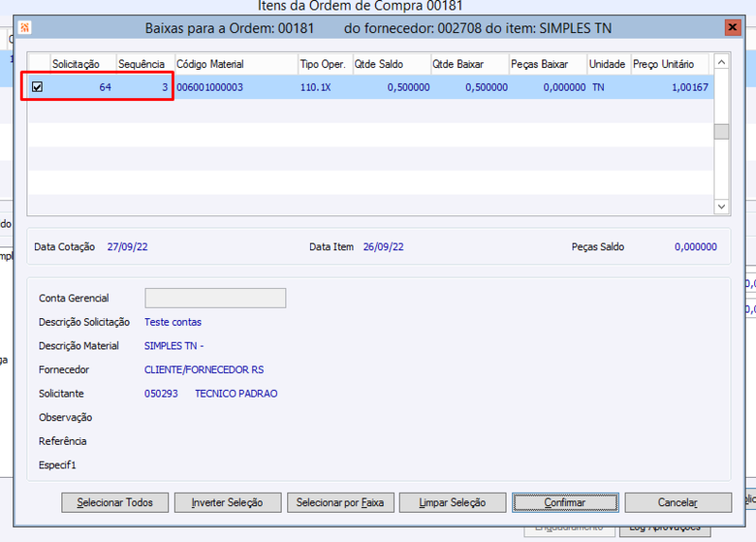Click the SIMPLES TN - material description
This screenshot has width=756, height=542.
tap(174, 346)
